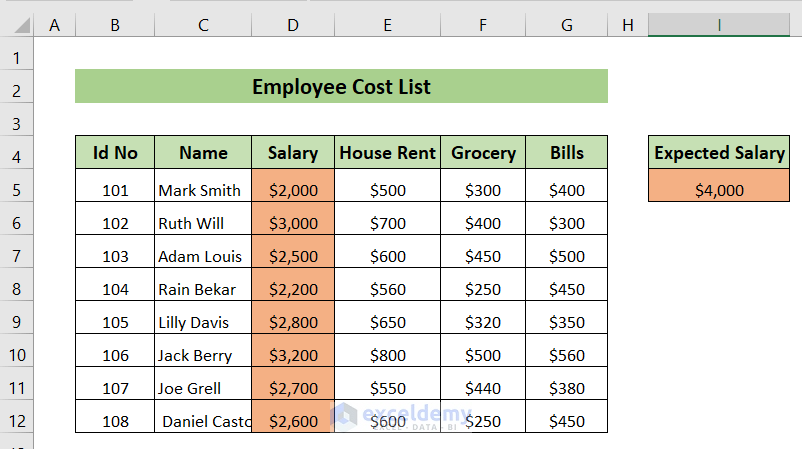Select the Bills header cell
This screenshot has height=449, width=802.
point(567,153)
